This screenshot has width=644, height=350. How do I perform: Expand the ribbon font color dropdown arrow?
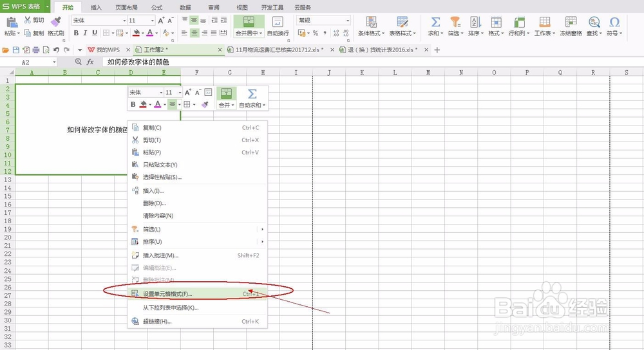click(157, 33)
